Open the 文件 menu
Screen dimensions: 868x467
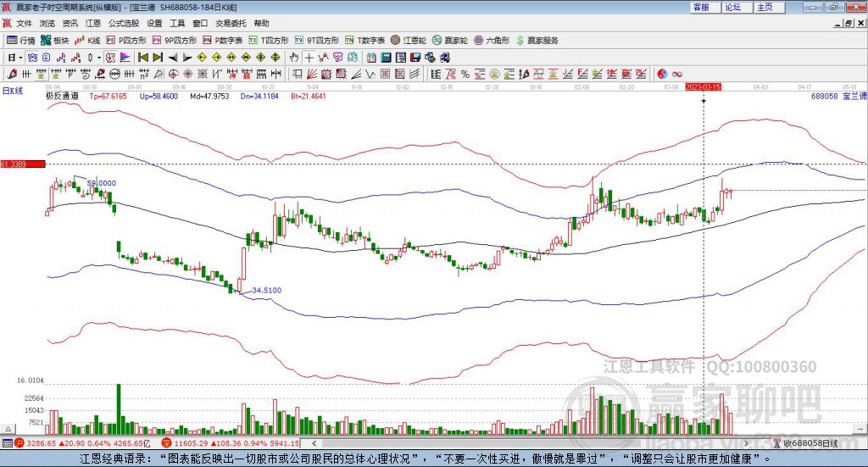tap(25, 23)
